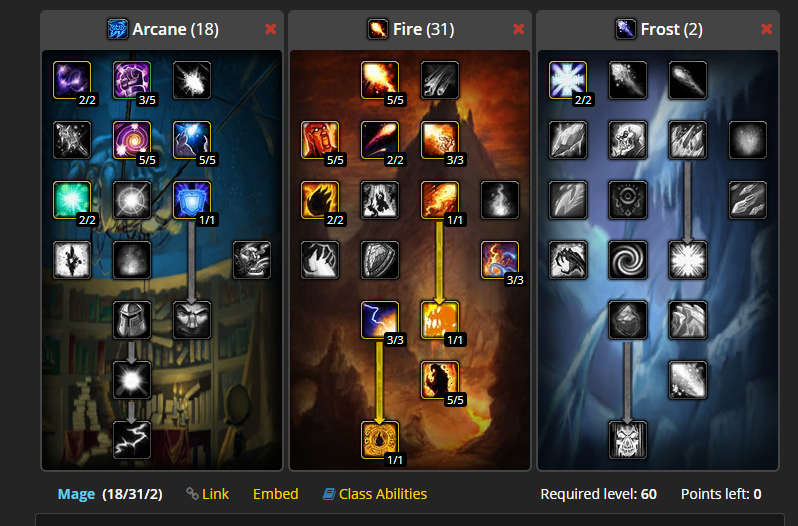Open the Link option below the trees

point(208,493)
